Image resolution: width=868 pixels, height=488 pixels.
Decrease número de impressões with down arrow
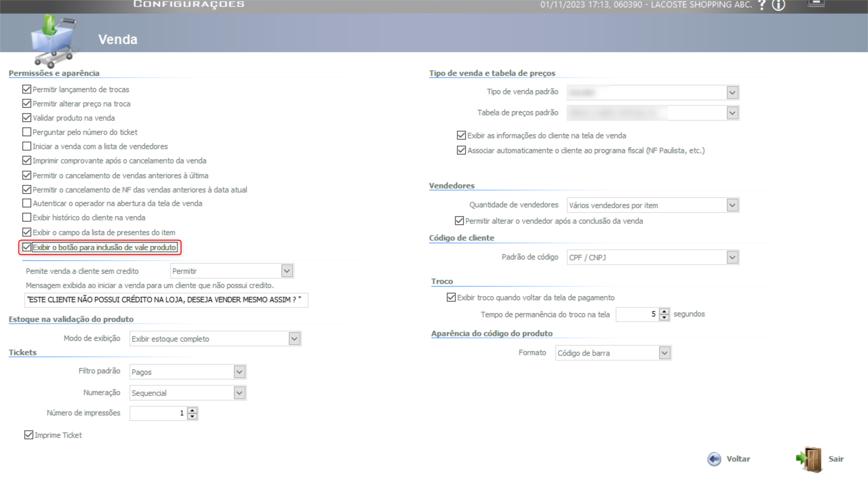pos(193,416)
